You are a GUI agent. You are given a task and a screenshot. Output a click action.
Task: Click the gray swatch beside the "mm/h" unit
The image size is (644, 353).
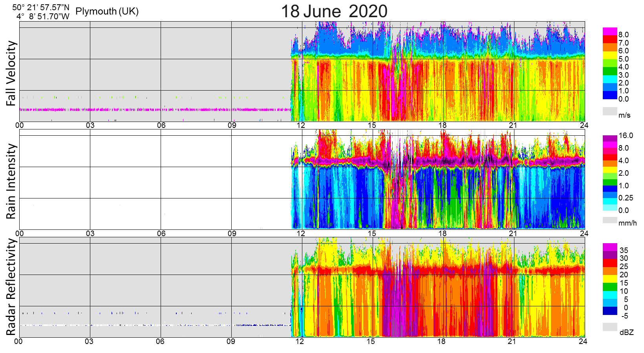[x=610, y=220]
